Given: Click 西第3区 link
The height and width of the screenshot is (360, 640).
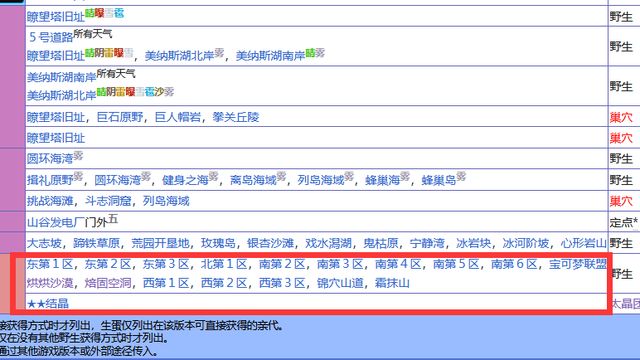Looking at the screenshot, I should click(x=282, y=283).
